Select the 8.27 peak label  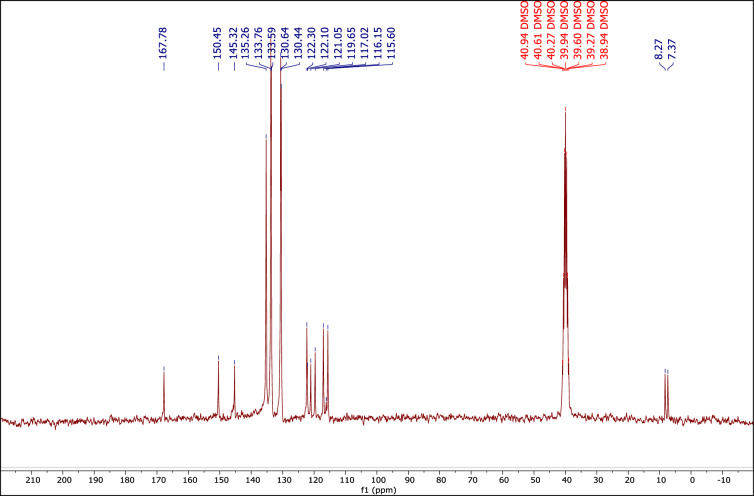coord(659,49)
